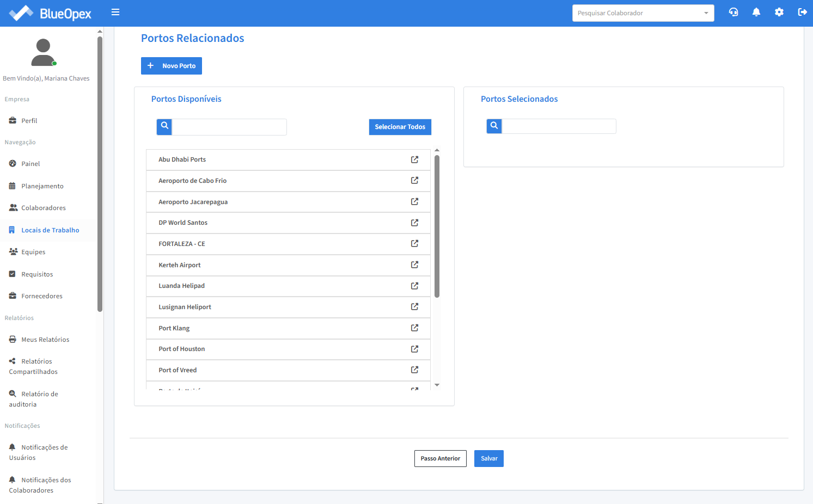Select DP World Santos row
Viewport: 813px width, 504px height.
coord(288,223)
